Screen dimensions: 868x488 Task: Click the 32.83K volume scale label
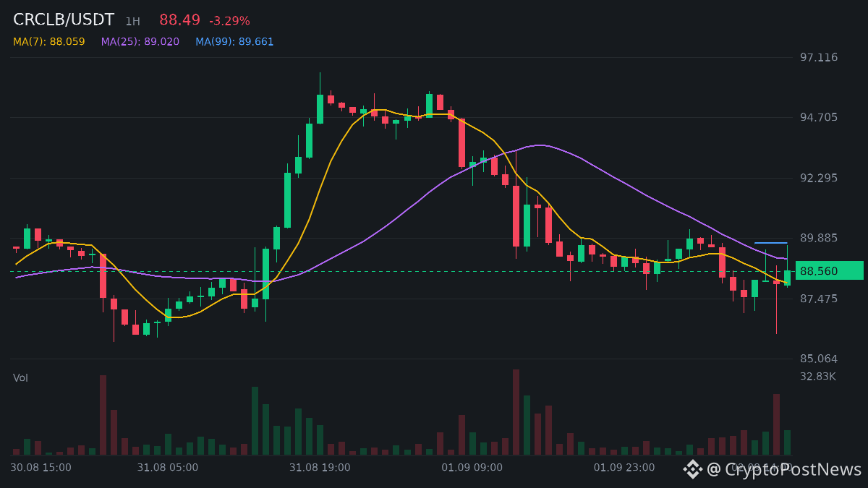[x=818, y=377]
